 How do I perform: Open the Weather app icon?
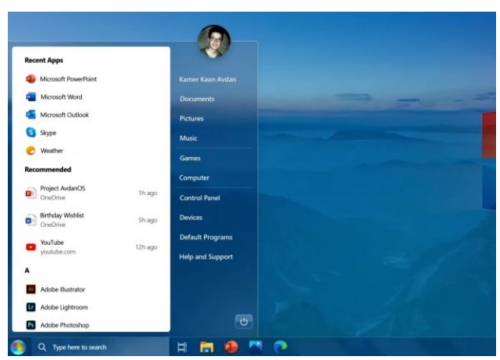coord(31,151)
